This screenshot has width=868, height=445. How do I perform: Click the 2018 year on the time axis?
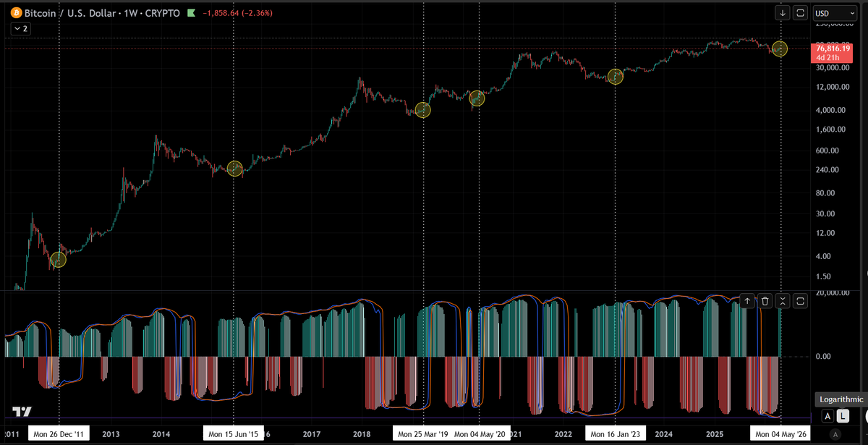click(x=362, y=434)
